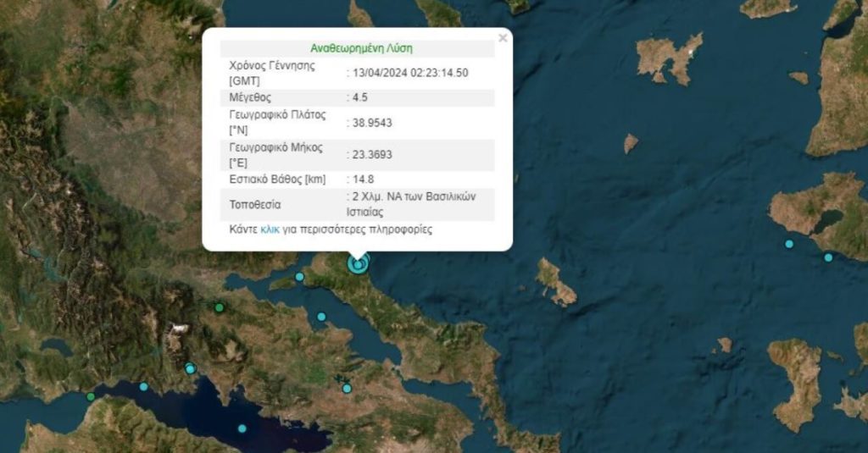The image size is (868, 453).
Task: Select the overlapping cyan markers at the gulf's northeast shore
Action: 191,368
